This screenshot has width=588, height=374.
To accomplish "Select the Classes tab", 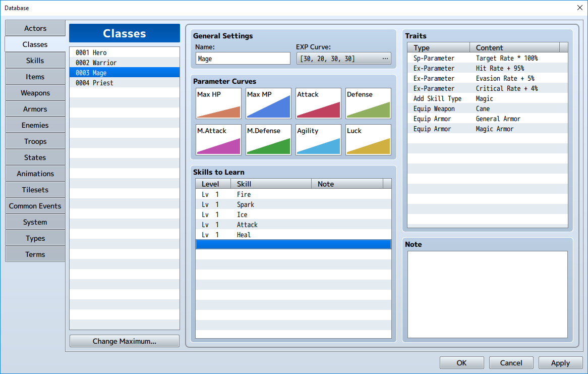I will (35, 44).
